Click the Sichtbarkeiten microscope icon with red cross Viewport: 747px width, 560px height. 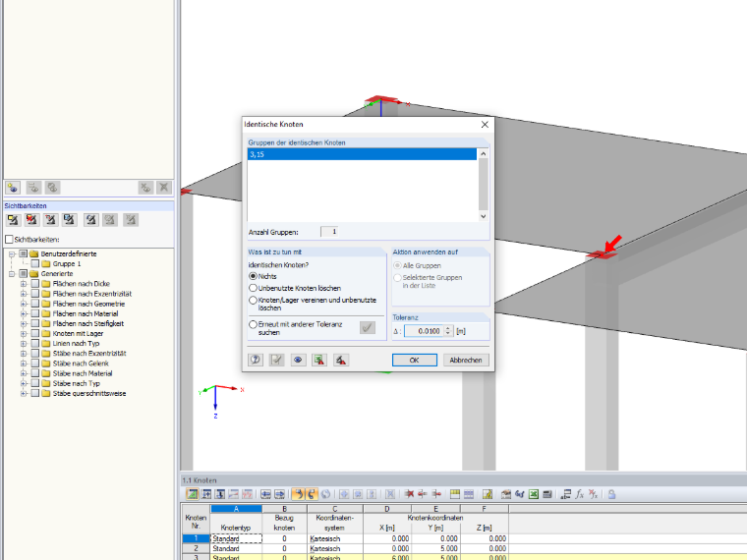(x=31, y=219)
